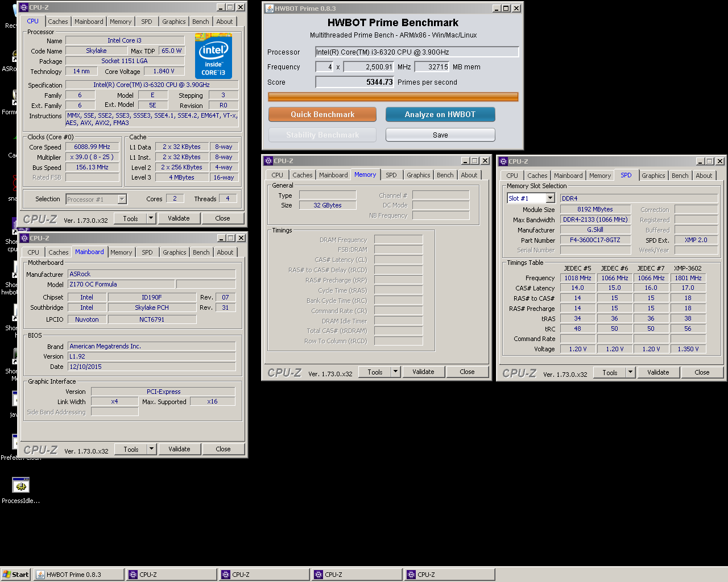728x582 pixels.
Task: Open Graphics tab in Mainboard window
Action: coord(175,252)
